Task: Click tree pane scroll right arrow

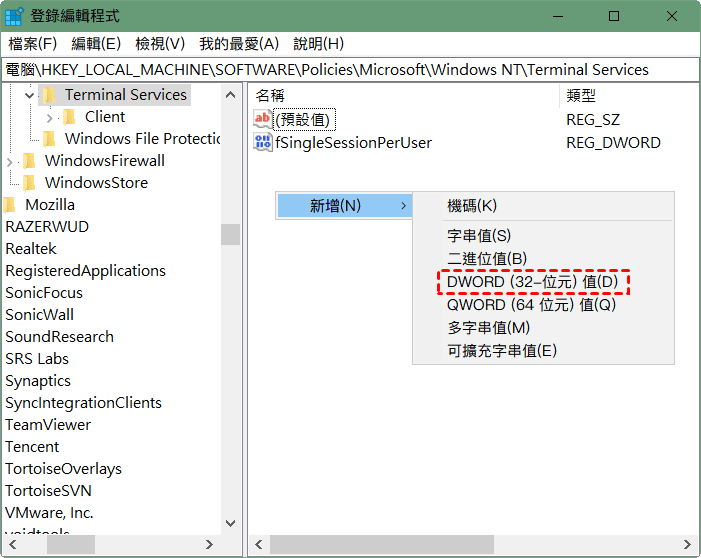Action: (209, 545)
